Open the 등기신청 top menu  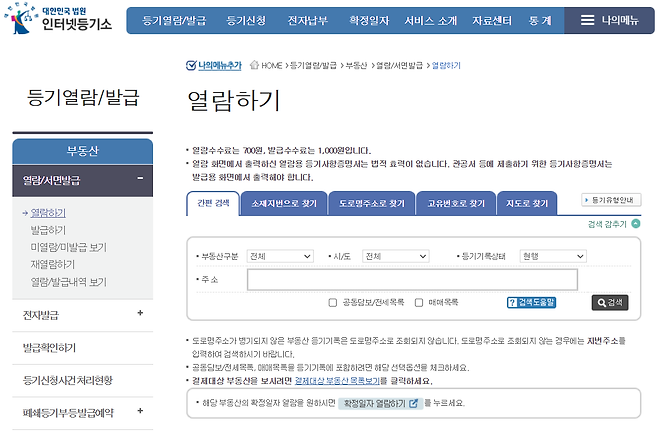coord(246,21)
